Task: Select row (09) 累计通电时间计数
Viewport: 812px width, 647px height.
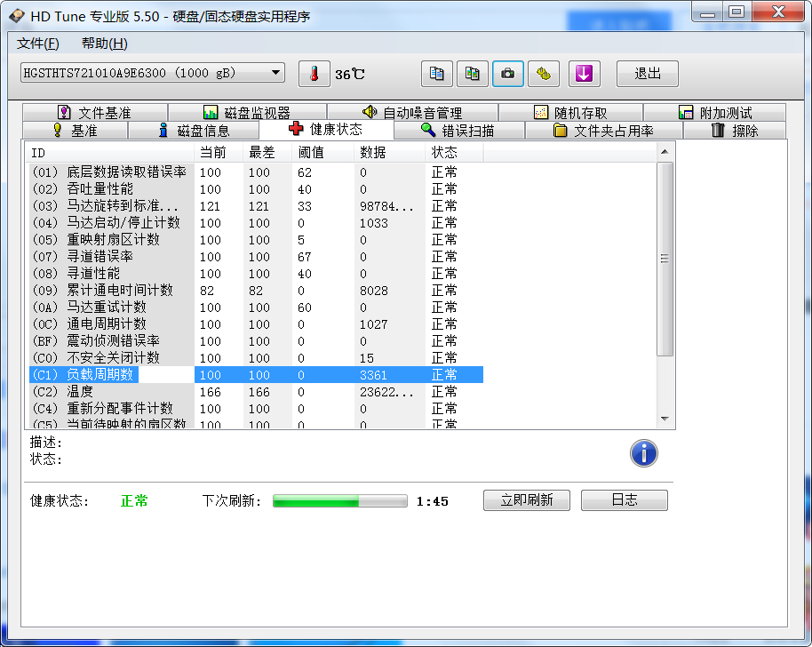Action: click(257, 290)
